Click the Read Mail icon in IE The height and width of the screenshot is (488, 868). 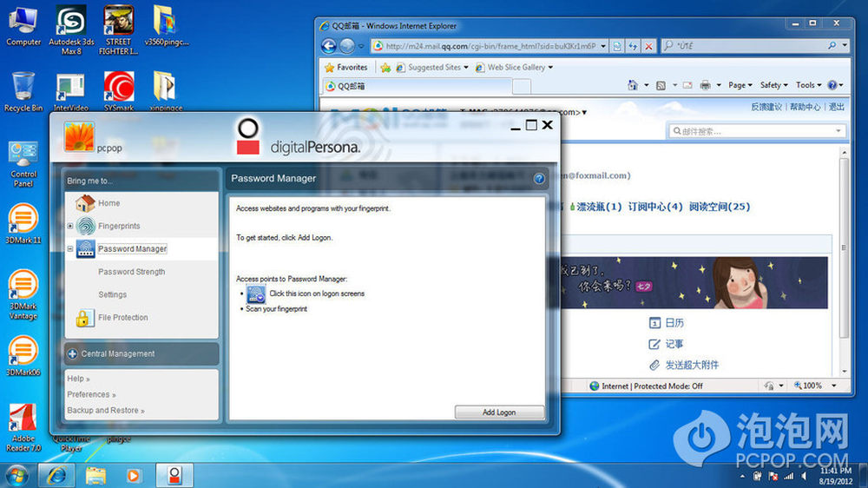coord(687,85)
